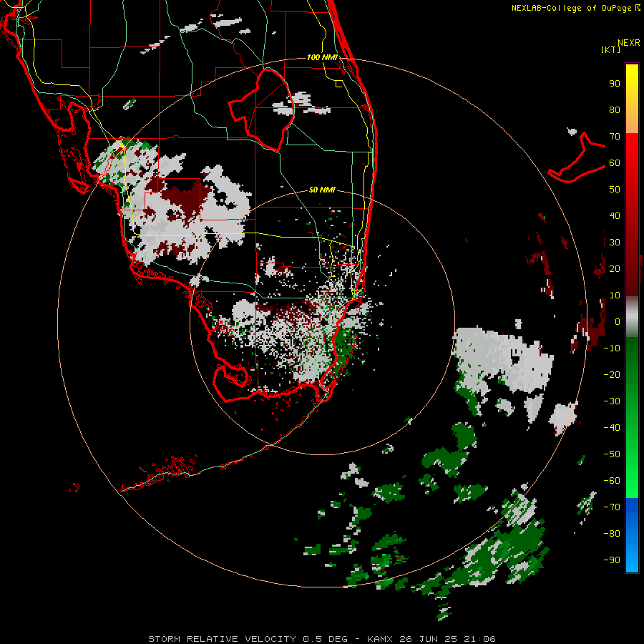Click the Storm Relative Velocity caption at the bottom
Image resolution: width=644 pixels, height=644 pixels.
pyautogui.click(x=322, y=639)
